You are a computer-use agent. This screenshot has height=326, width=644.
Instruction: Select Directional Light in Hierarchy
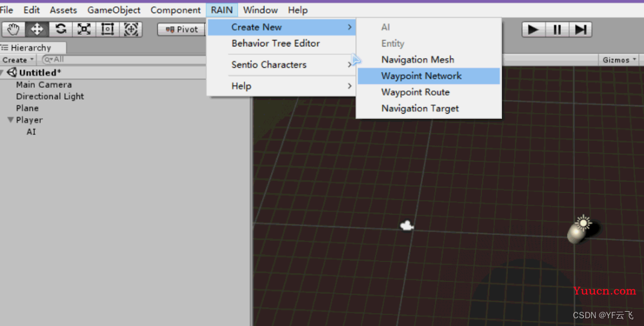pyautogui.click(x=50, y=96)
